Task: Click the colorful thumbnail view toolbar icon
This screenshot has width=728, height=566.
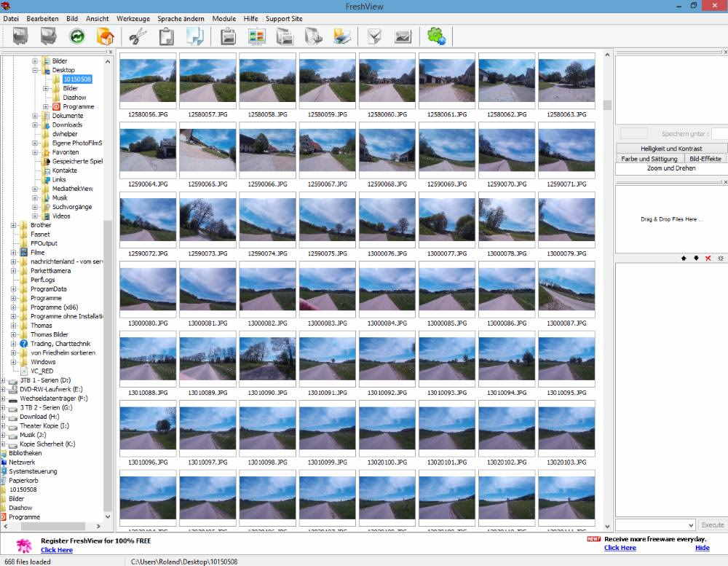Action: click(257, 36)
